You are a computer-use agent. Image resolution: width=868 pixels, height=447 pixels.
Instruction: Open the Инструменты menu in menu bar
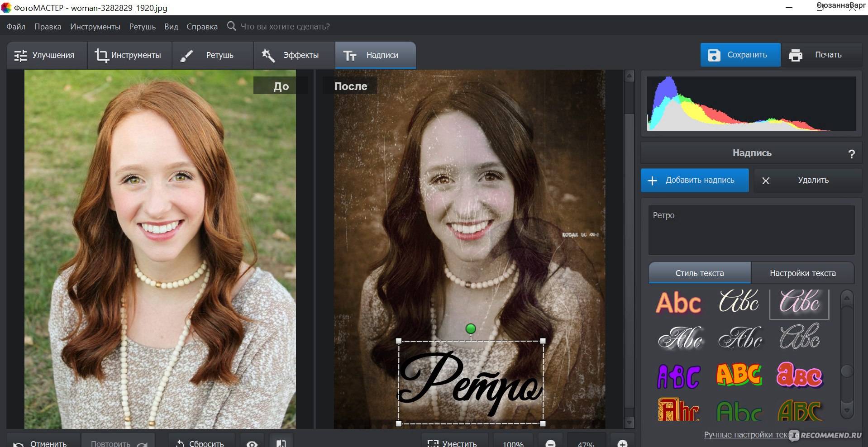tap(95, 27)
